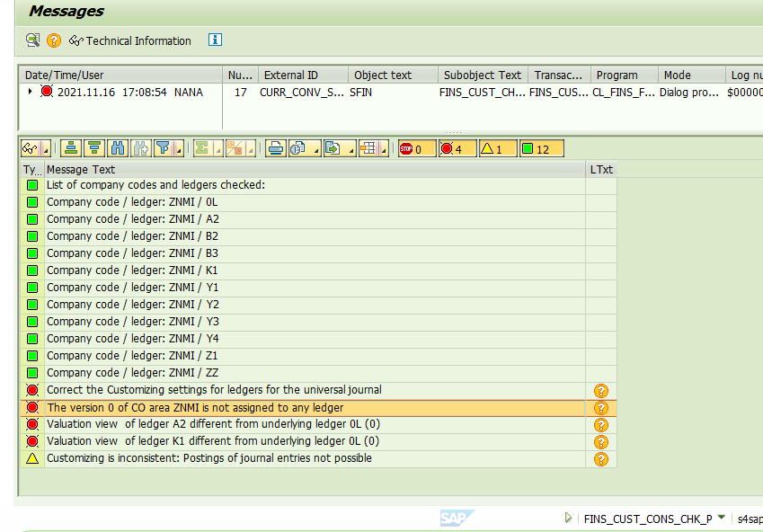The height and width of the screenshot is (532, 763).
Task: Click the Print icon in ALV toolbar
Action: point(276,148)
